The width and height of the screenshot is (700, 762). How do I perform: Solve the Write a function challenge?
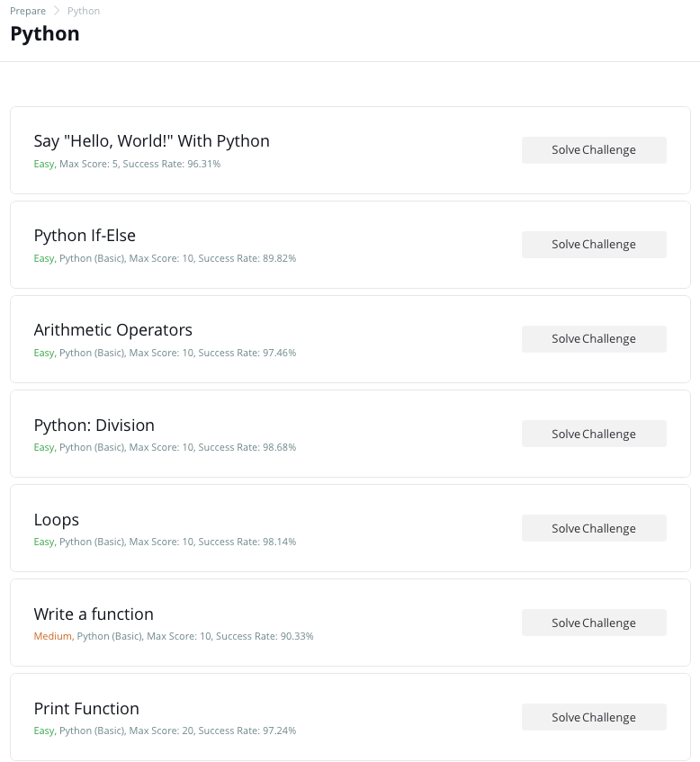click(x=594, y=623)
